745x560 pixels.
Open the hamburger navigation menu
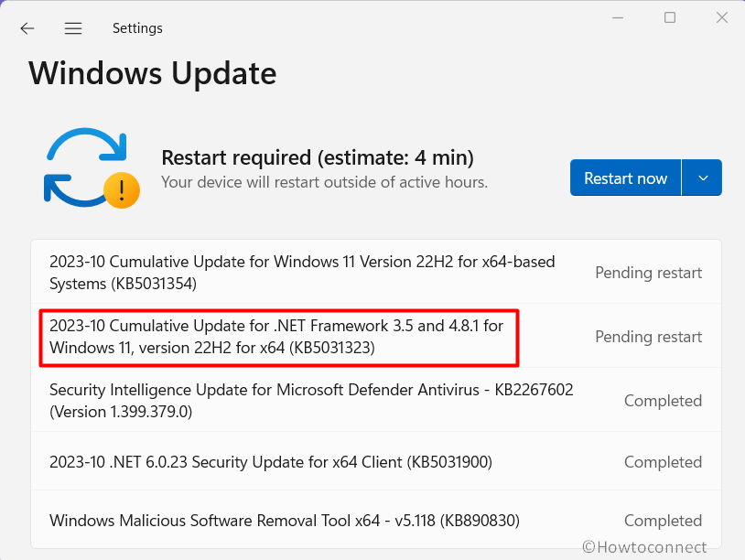pyautogui.click(x=72, y=28)
